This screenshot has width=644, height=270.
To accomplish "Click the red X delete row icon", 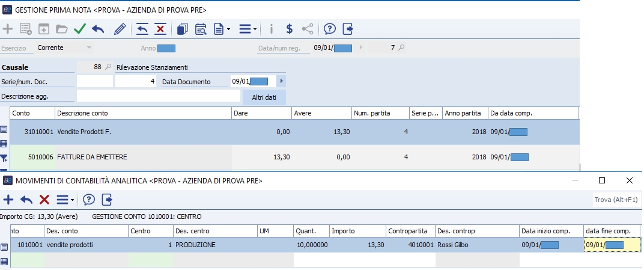I will [x=160, y=29].
